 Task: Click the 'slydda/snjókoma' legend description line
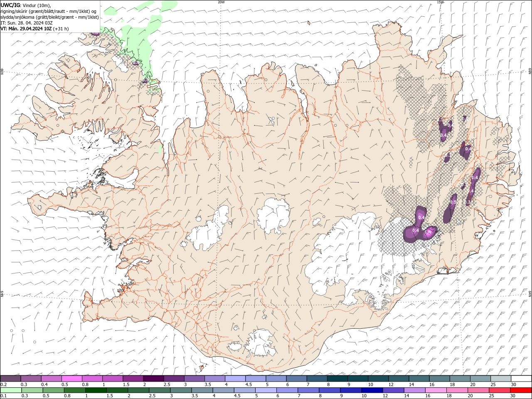(50, 17)
